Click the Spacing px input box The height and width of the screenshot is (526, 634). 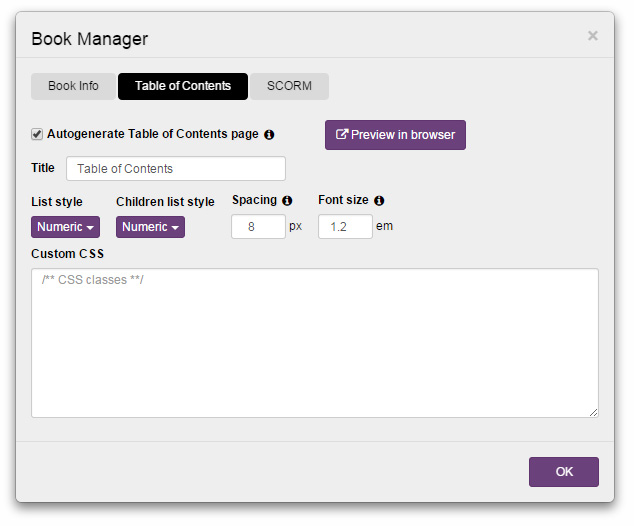tap(258, 227)
